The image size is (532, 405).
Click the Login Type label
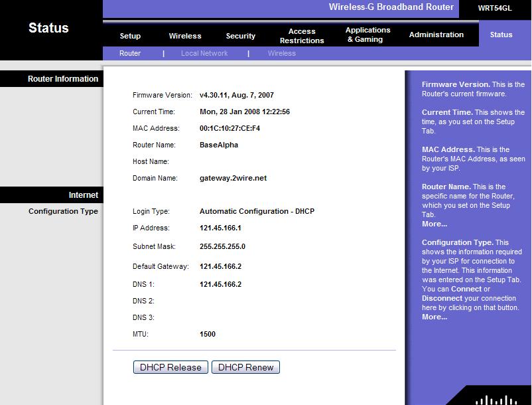click(151, 211)
